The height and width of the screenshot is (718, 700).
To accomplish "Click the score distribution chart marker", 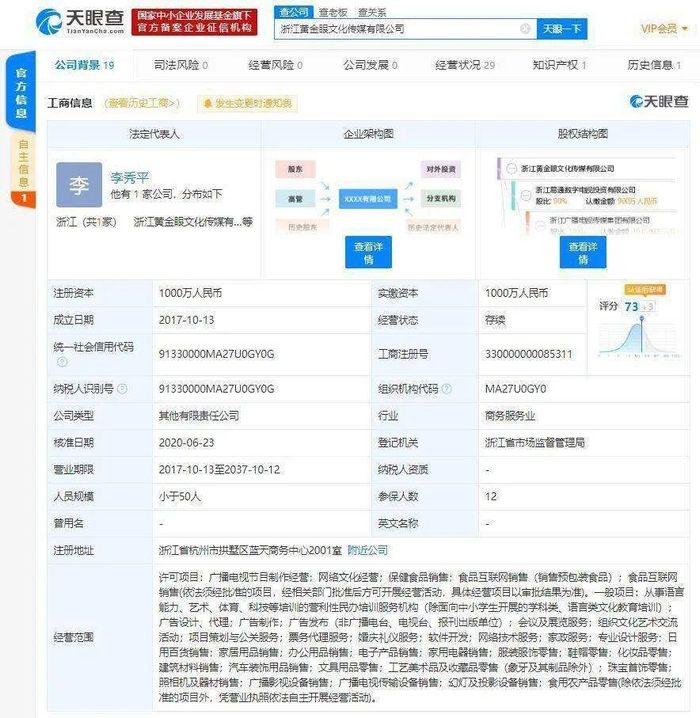I will pyautogui.click(x=642, y=318).
